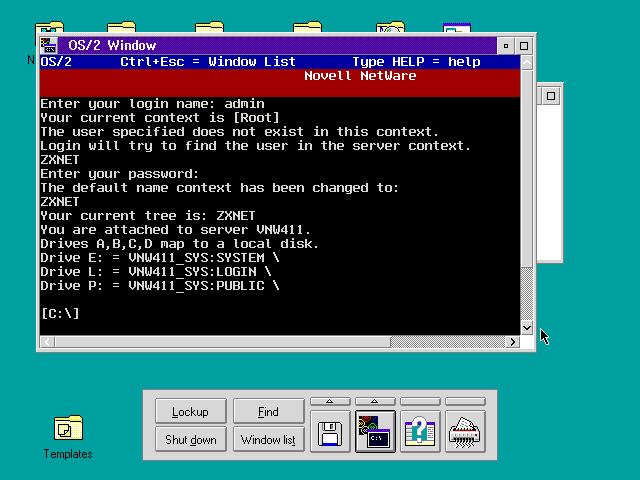The height and width of the screenshot is (480, 640).
Task: Click the vertical scrollbar up arrow
Action: [527, 62]
